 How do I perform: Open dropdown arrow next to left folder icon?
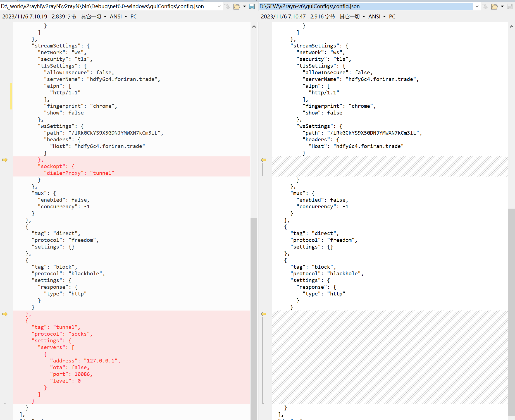[x=244, y=6]
